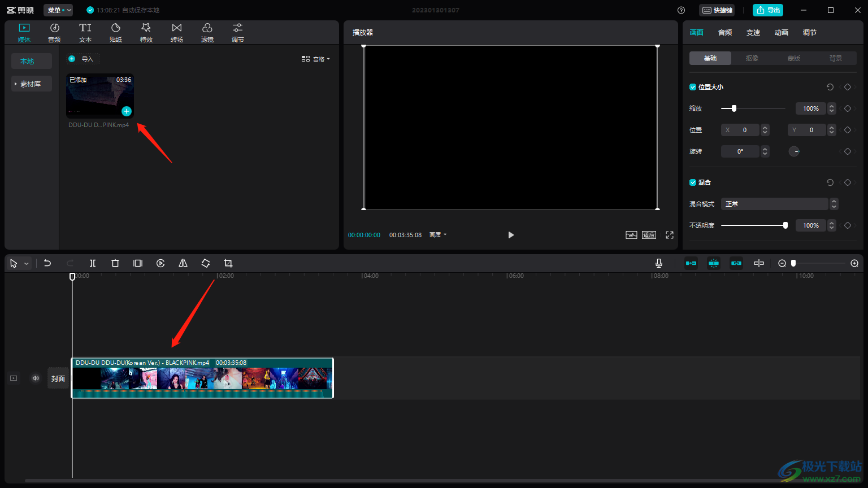868x488 pixels.
Task: Add keyframe for 不透明度 opacity
Action: [x=847, y=225]
